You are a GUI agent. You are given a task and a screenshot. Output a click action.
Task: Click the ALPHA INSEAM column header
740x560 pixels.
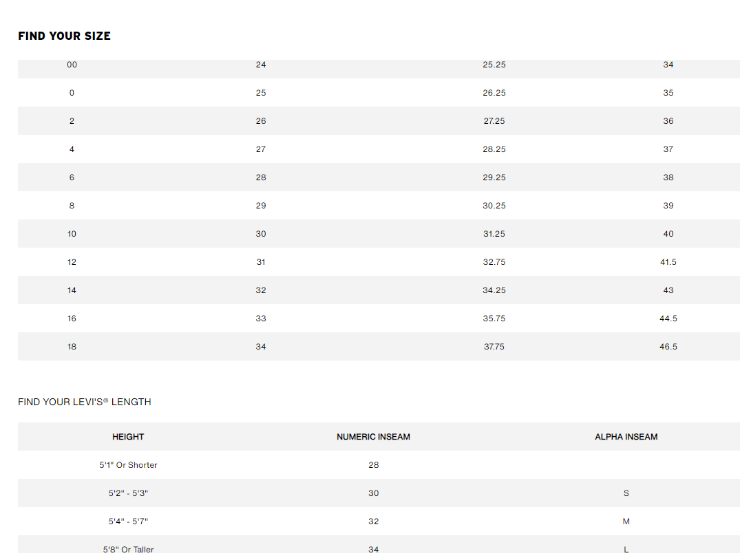pos(626,437)
